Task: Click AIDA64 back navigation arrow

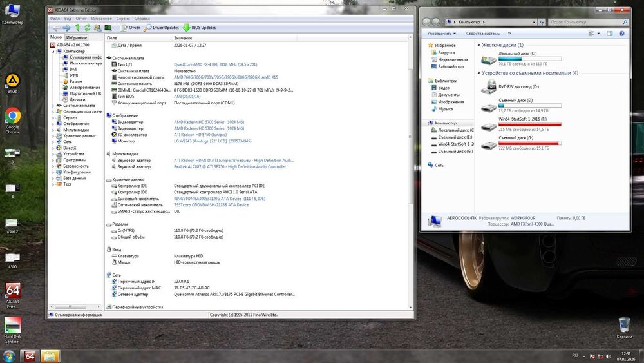Action: pyautogui.click(x=56, y=28)
